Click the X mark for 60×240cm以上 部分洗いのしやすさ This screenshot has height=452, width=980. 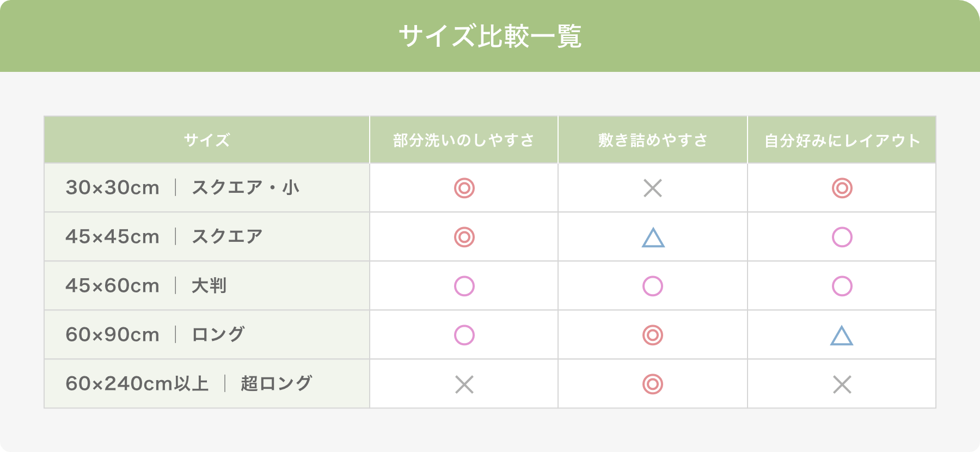click(x=464, y=384)
